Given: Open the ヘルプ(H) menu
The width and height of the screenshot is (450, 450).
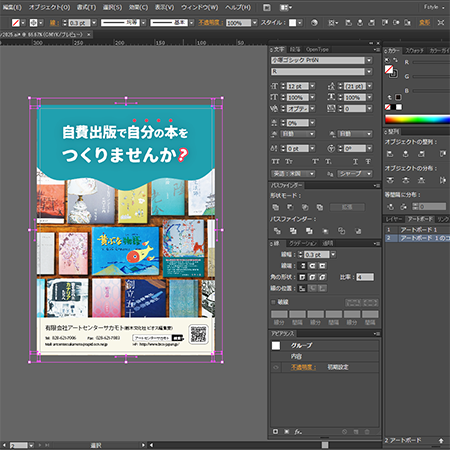Looking at the screenshot, I should [238, 7].
